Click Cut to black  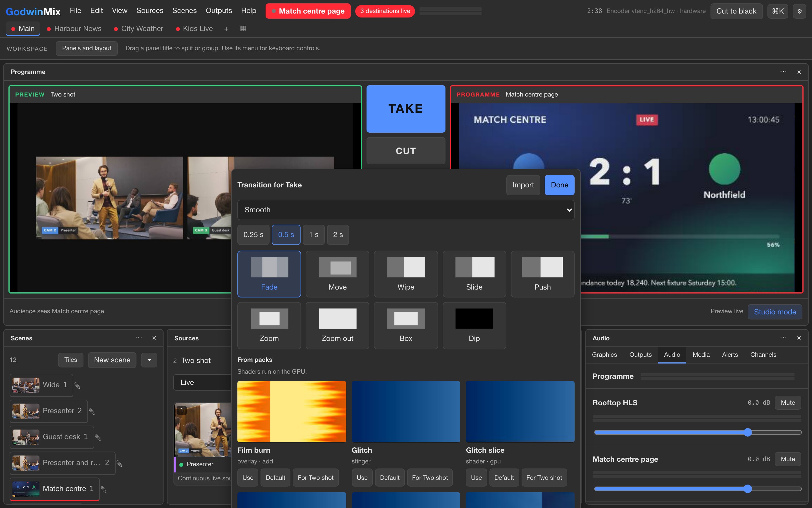tap(736, 11)
